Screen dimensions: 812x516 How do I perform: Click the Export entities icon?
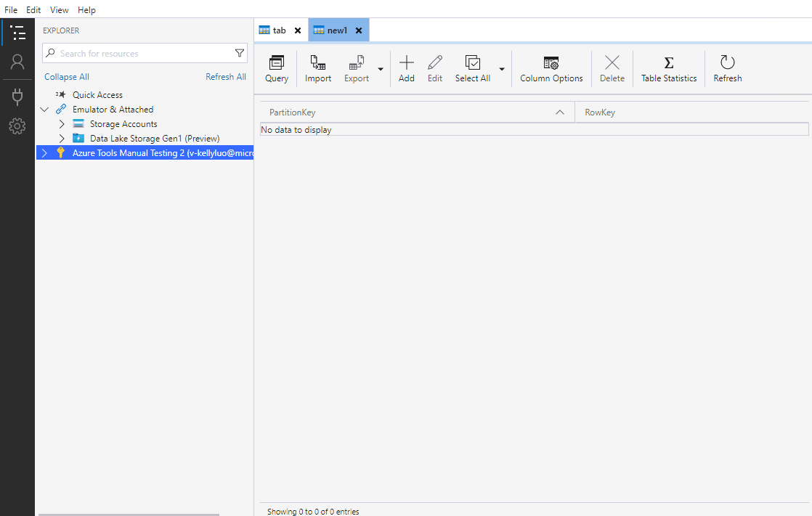click(356, 68)
